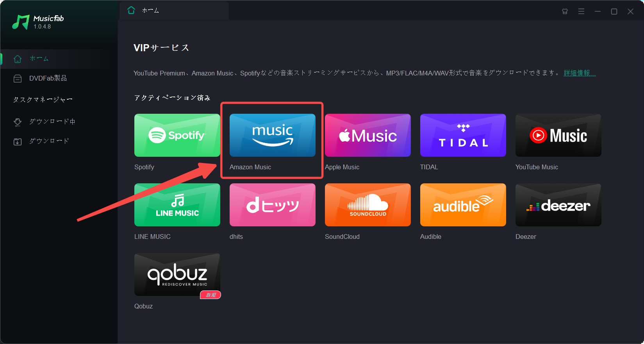Click the タスクマネージャー sidebar heading
644x344 pixels.
pyautogui.click(x=43, y=100)
